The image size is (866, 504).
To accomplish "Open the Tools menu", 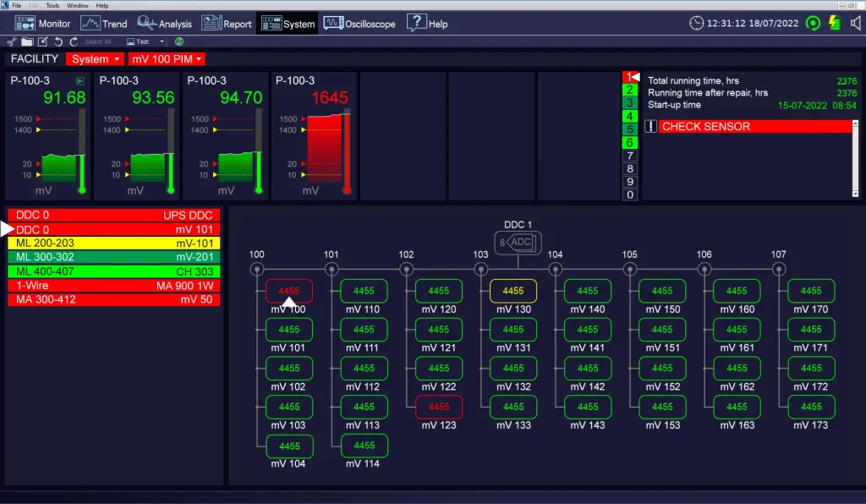I will pyautogui.click(x=52, y=4).
